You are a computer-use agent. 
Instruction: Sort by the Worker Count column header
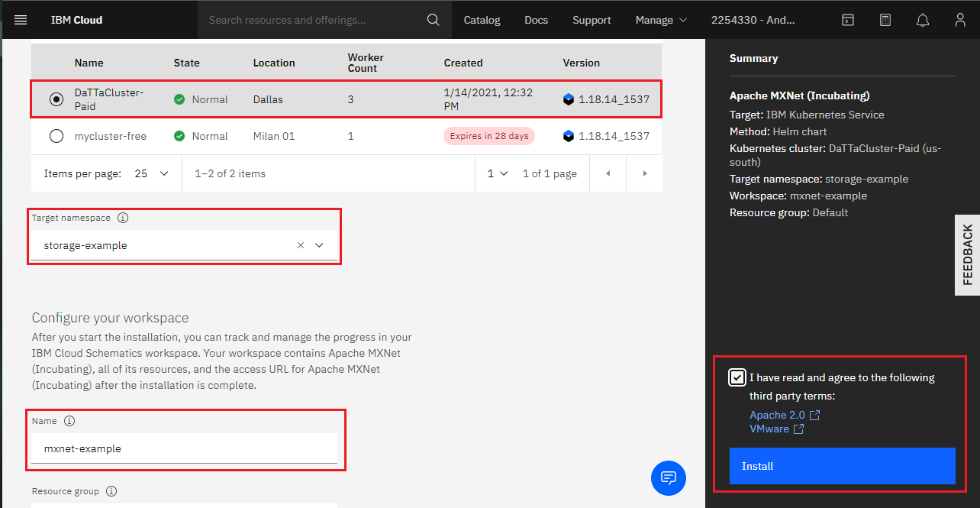366,63
